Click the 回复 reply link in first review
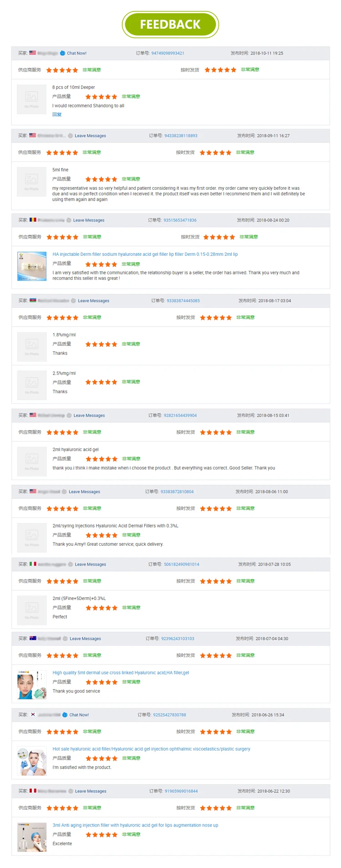341x868 pixels. coord(57,115)
